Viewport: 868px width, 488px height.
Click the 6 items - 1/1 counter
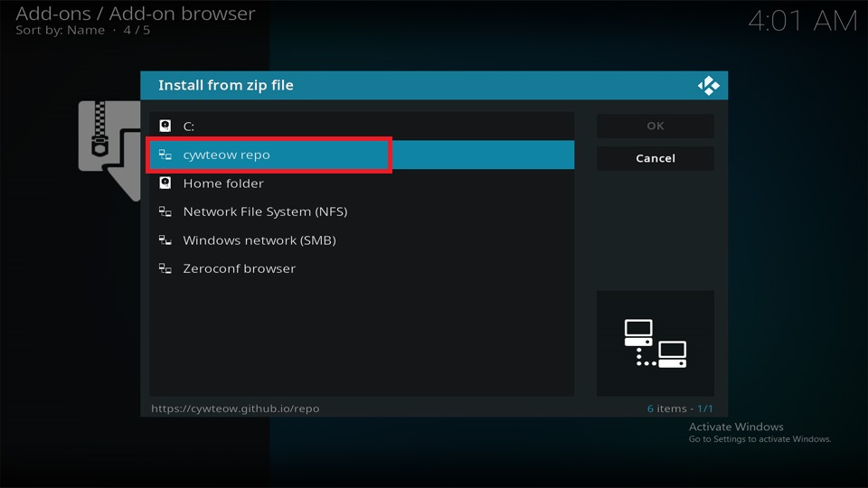click(x=680, y=408)
